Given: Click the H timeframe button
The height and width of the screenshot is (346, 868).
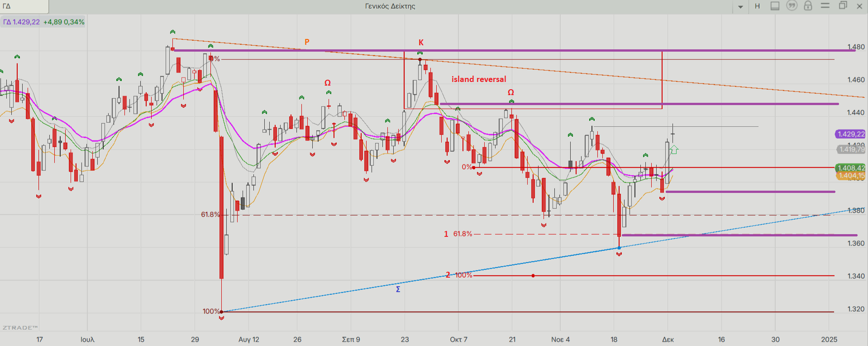Looking at the screenshot, I should coord(757,6).
